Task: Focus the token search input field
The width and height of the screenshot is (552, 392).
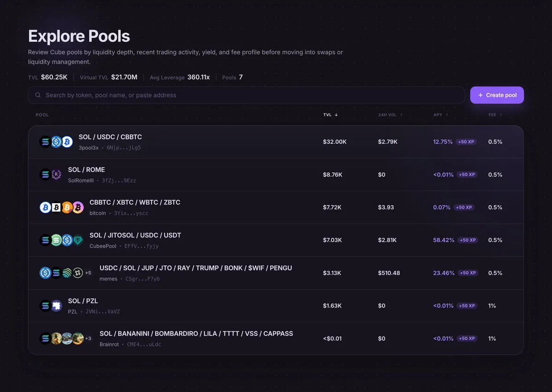Action: 247,95
